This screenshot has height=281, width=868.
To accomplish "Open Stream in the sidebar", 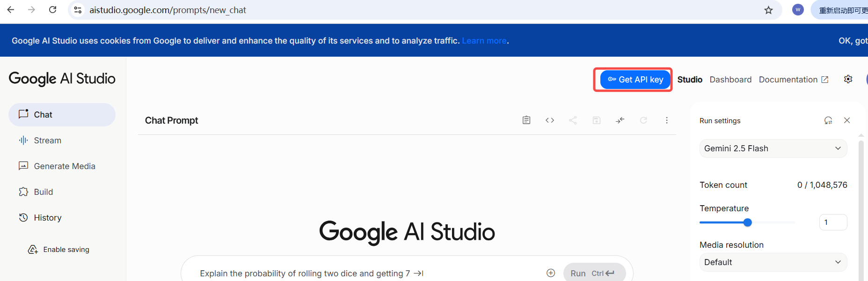I will point(62,140).
